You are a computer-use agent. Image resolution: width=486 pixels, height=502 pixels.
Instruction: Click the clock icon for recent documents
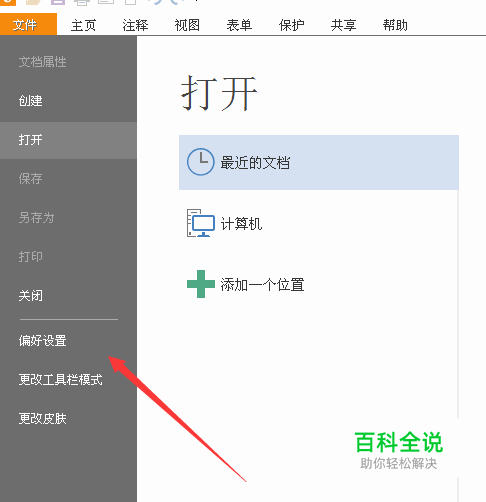(200, 162)
